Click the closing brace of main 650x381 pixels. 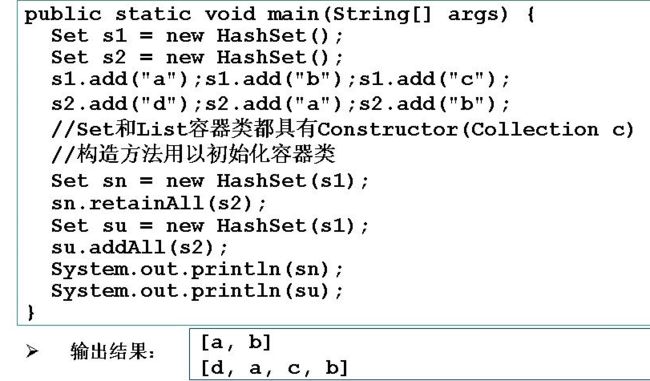pyautogui.click(x=31, y=312)
